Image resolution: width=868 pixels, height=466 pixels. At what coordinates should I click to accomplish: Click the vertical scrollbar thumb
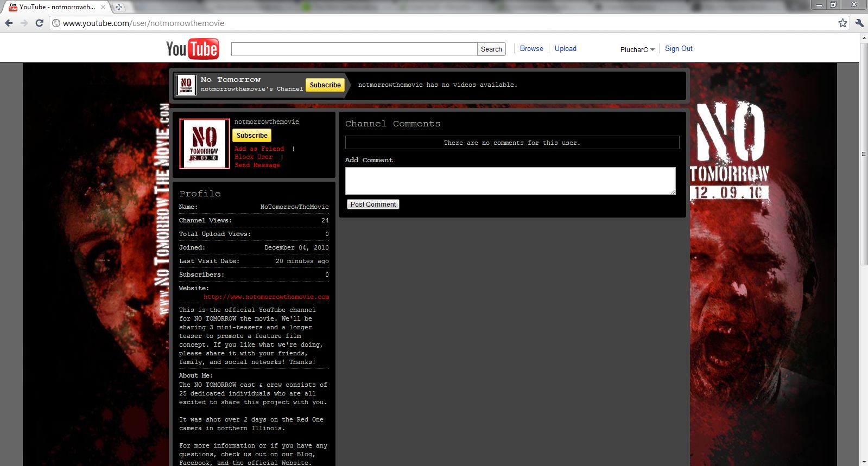click(864, 154)
